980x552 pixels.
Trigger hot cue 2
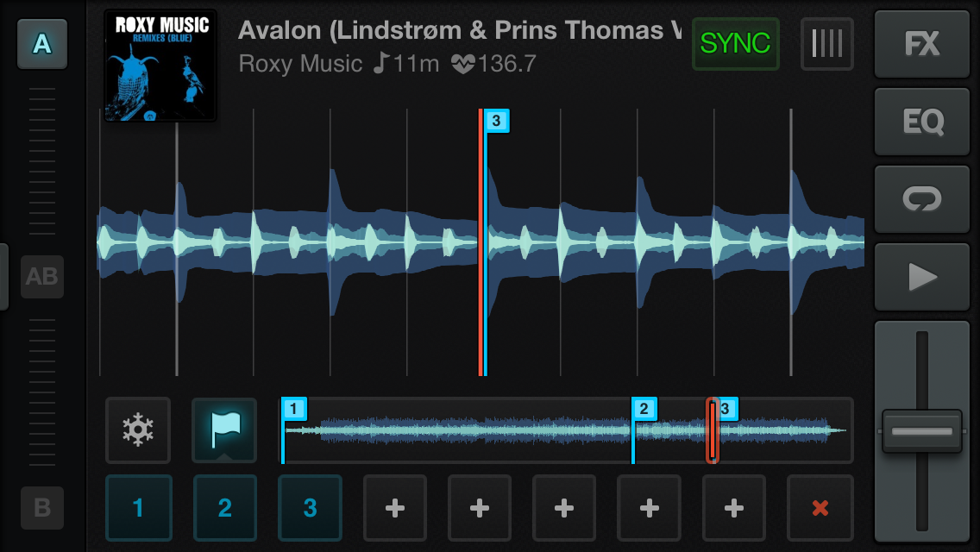pyautogui.click(x=225, y=508)
